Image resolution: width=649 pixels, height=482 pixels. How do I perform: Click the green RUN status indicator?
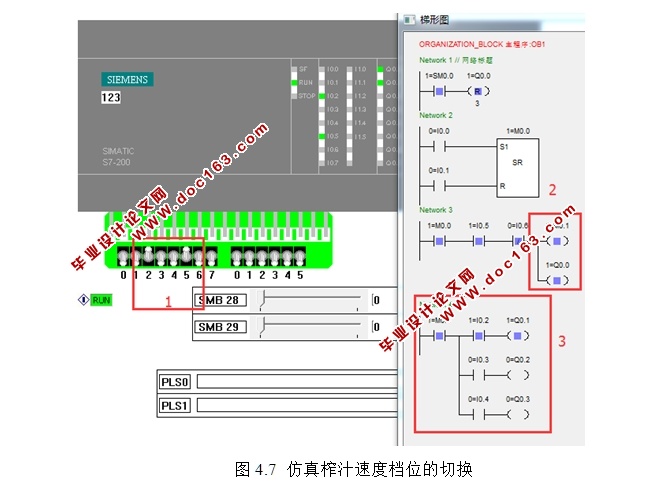[x=101, y=300]
